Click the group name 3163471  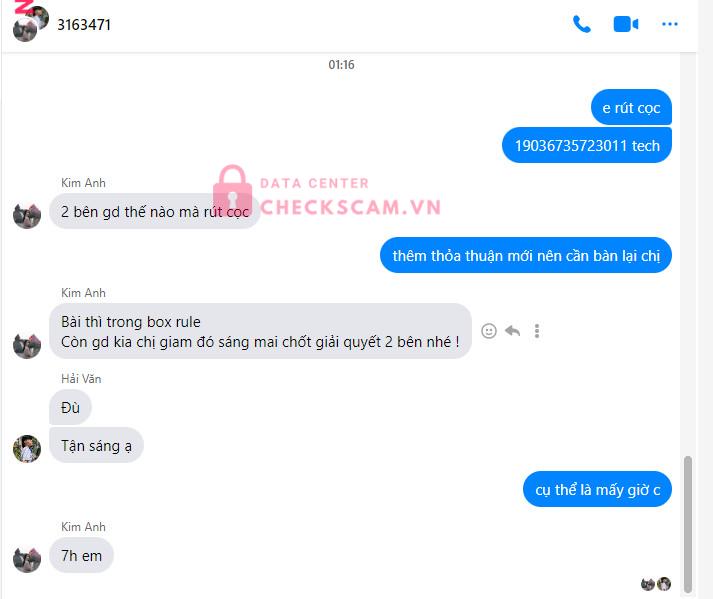84,25
